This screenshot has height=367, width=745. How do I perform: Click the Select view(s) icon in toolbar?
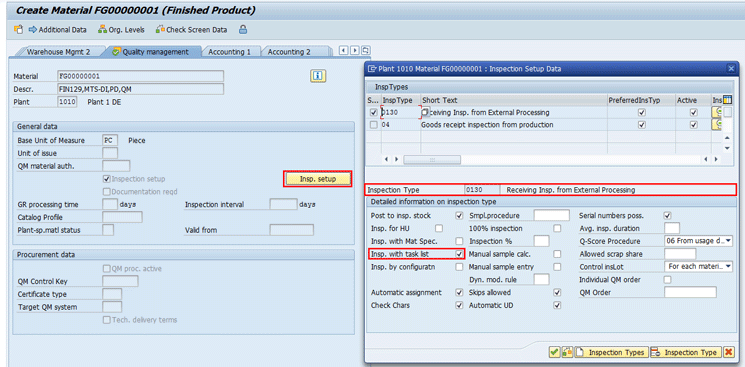[19, 29]
